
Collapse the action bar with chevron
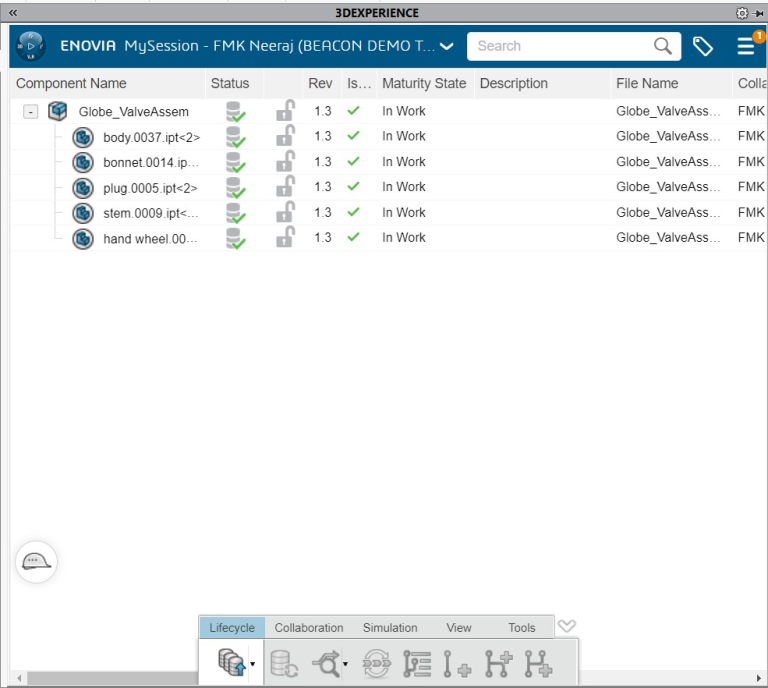click(567, 626)
